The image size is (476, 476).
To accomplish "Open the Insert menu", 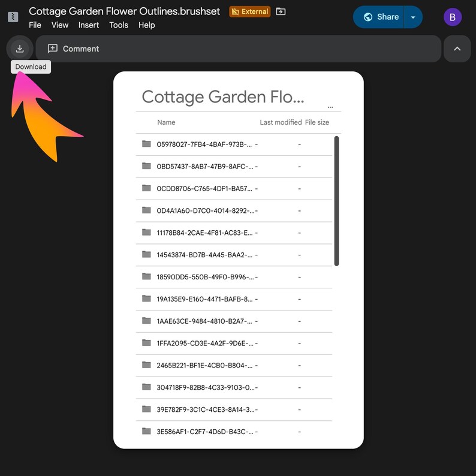I will (89, 25).
